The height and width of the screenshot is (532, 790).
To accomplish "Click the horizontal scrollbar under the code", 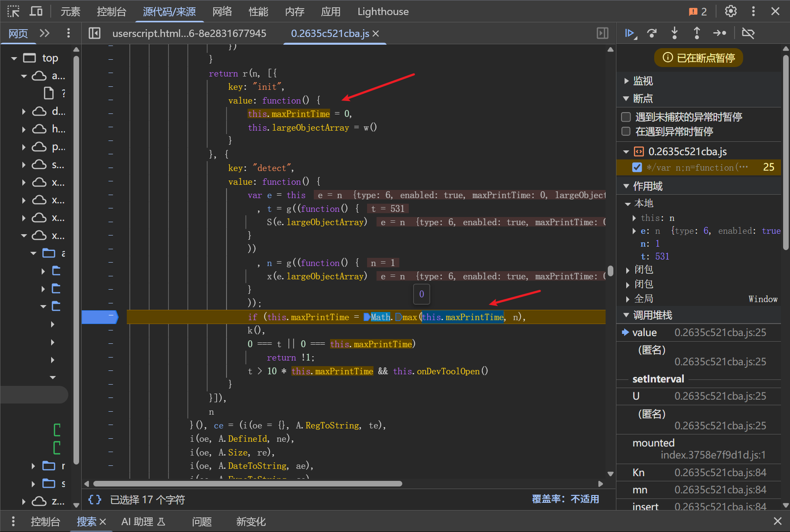I will [248, 484].
